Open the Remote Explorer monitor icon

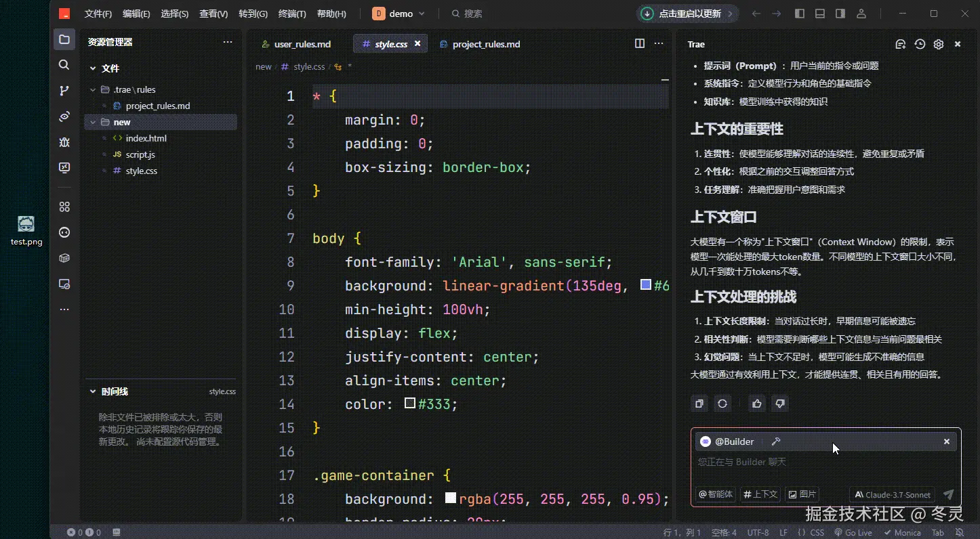(x=64, y=168)
